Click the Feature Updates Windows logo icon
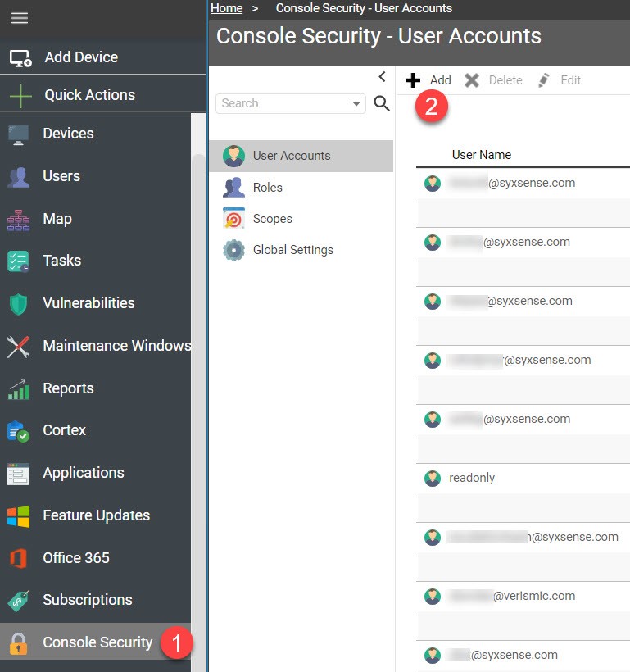The image size is (630, 672). pyautogui.click(x=18, y=516)
